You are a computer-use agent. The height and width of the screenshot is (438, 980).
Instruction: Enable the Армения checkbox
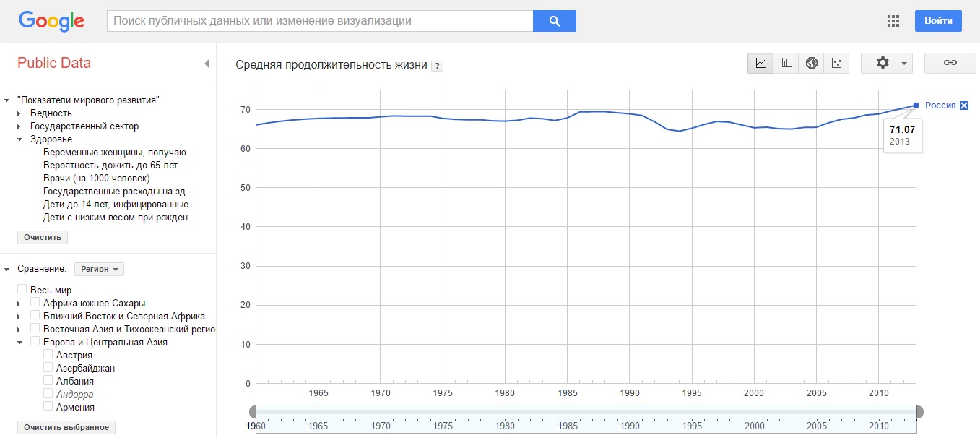click(48, 406)
